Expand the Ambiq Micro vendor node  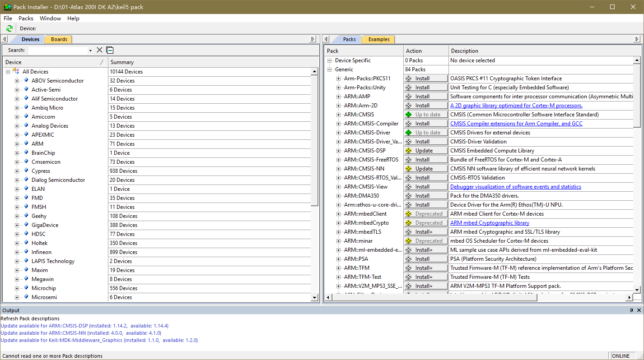[x=17, y=107]
